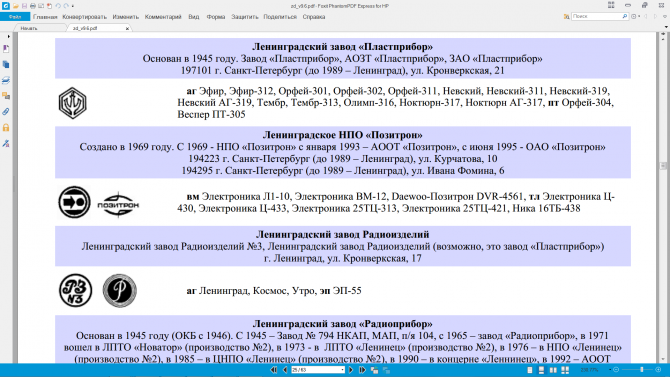Open the Layers panel
This screenshot has height=377, width=670.
pos(6,80)
